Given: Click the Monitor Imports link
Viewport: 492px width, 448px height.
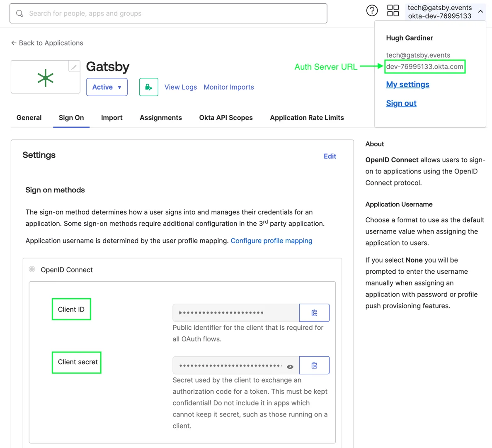Looking at the screenshot, I should click(x=229, y=87).
